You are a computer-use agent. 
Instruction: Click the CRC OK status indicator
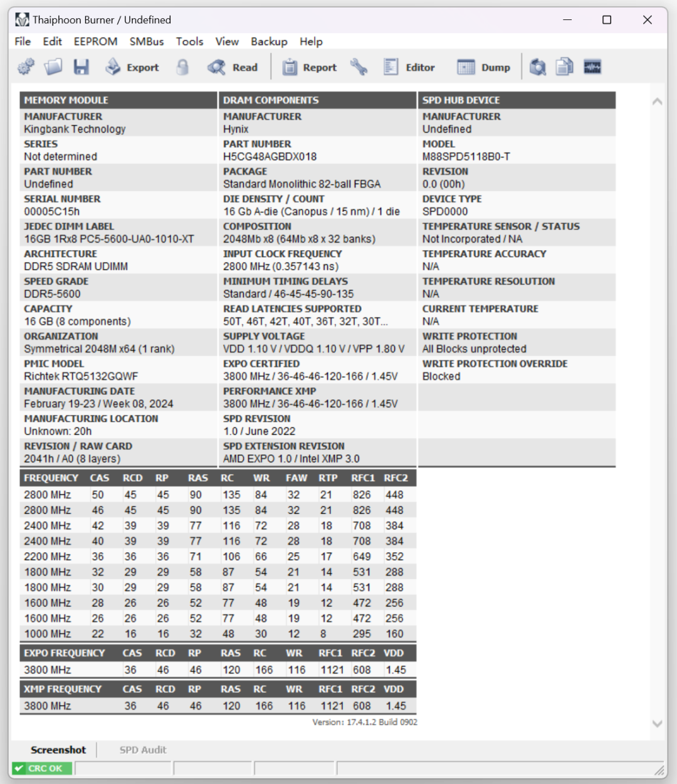coord(42,768)
